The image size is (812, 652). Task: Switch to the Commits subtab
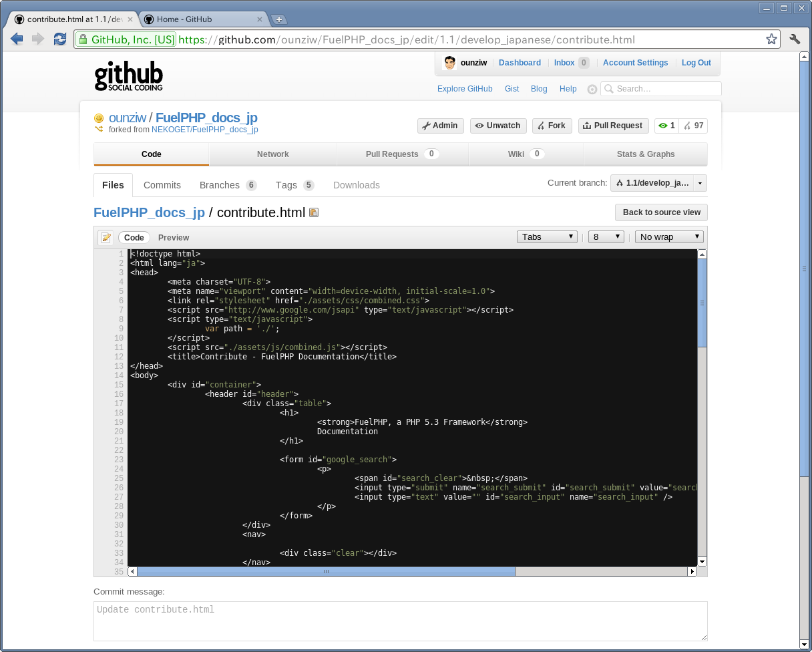point(162,185)
